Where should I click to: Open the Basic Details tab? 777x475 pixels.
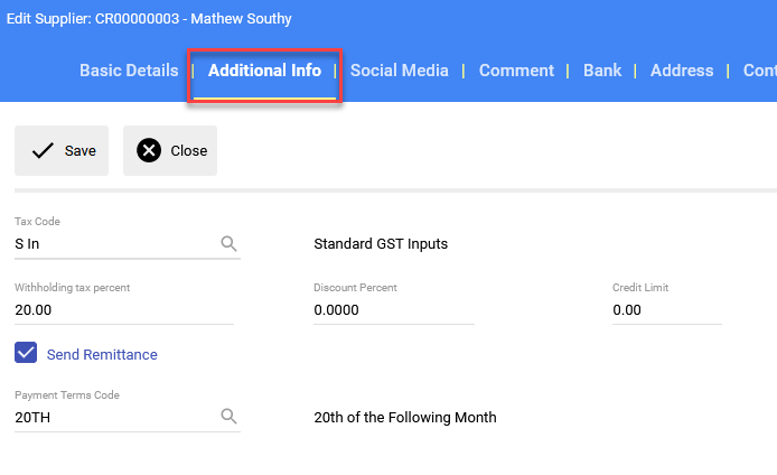(x=129, y=70)
